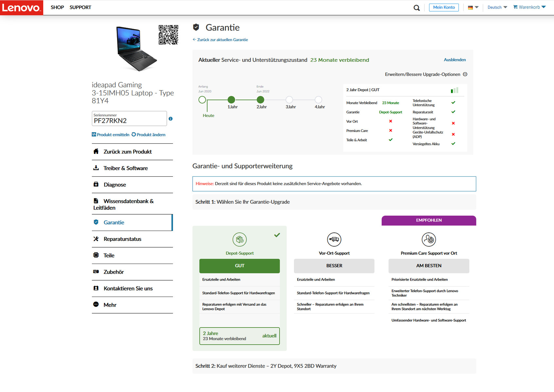Click the Produkt ändern link

tap(148, 135)
